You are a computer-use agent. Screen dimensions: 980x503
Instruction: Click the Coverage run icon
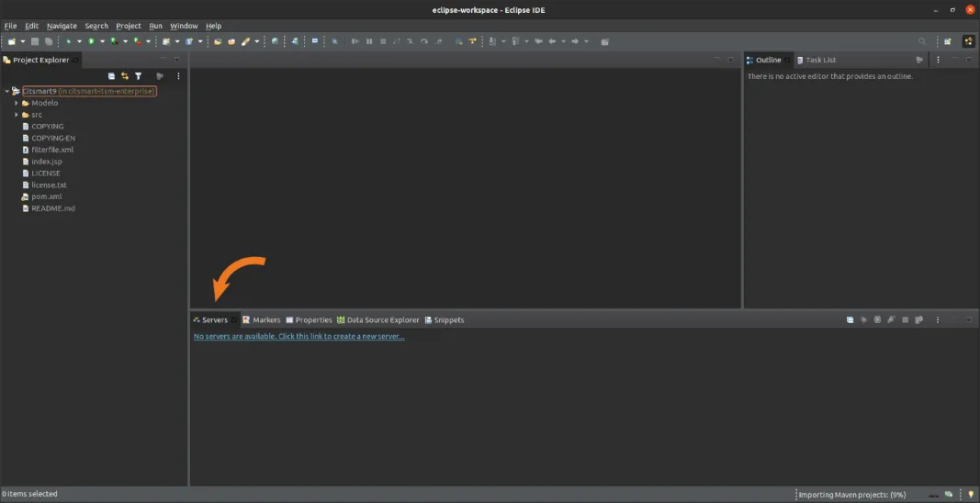114,41
